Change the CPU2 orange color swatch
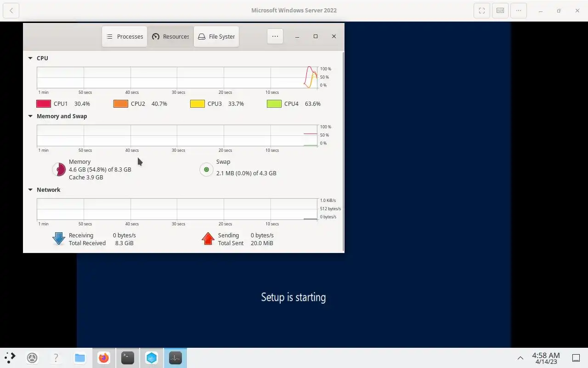Image resolution: width=588 pixels, height=368 pixels. [x=121, y=104]
